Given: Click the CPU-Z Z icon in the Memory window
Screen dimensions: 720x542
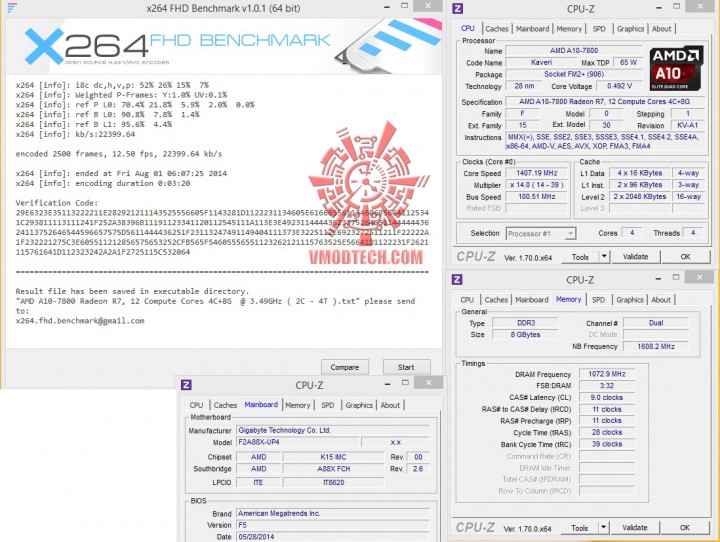Looking at the screenshot, I should [457, 279].
